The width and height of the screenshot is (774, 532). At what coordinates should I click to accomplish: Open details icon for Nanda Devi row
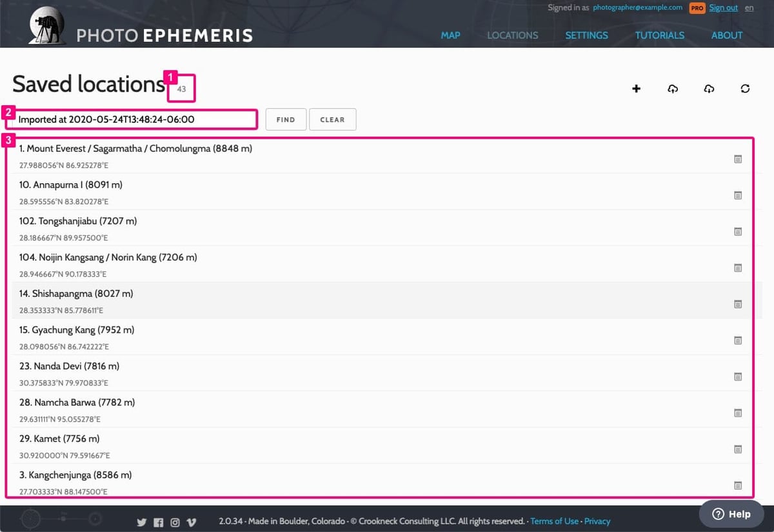tap(738, 377)
